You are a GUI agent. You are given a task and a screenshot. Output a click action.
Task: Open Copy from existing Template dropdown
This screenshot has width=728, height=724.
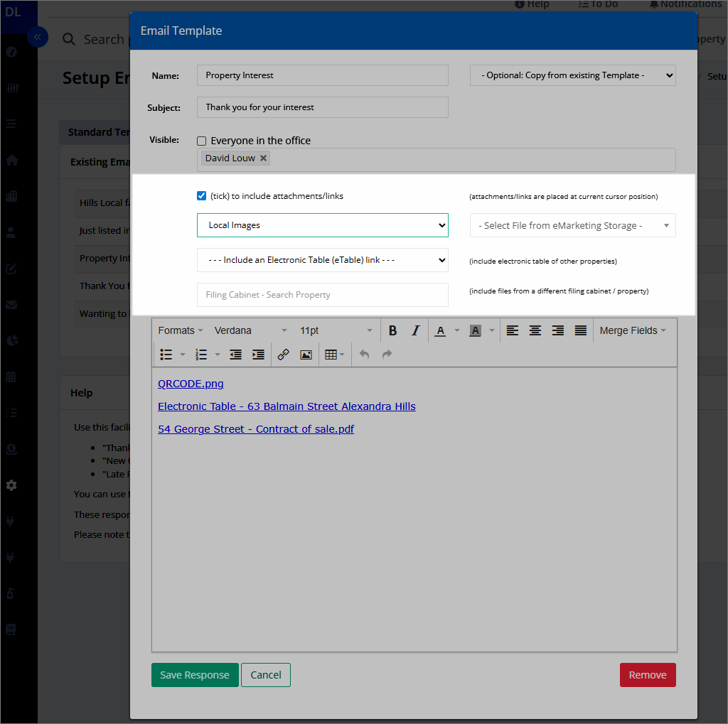(x=572, y=75)
